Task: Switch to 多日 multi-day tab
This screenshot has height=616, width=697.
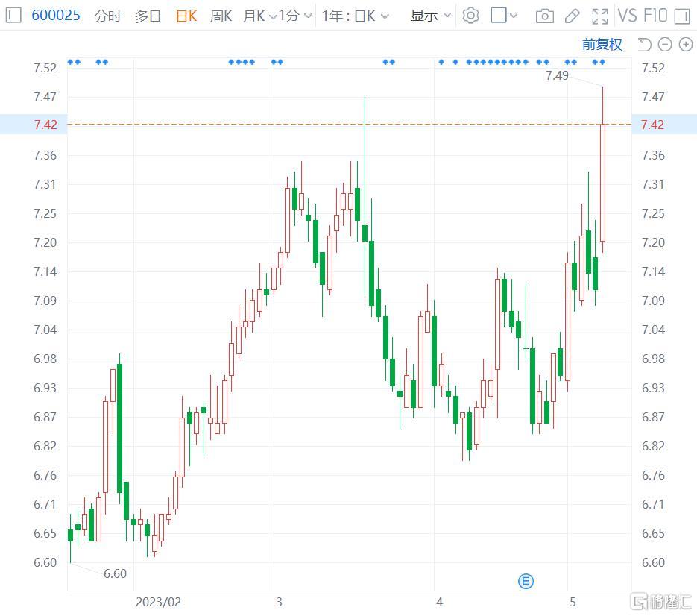Action: [x=148, y=16]
